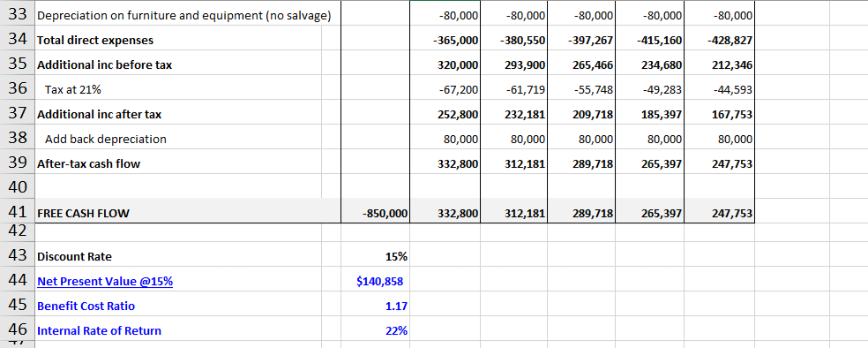The image size is (868, 348).
Task: Click the Tax at 21% label
Action: click(x=73, y=90)
